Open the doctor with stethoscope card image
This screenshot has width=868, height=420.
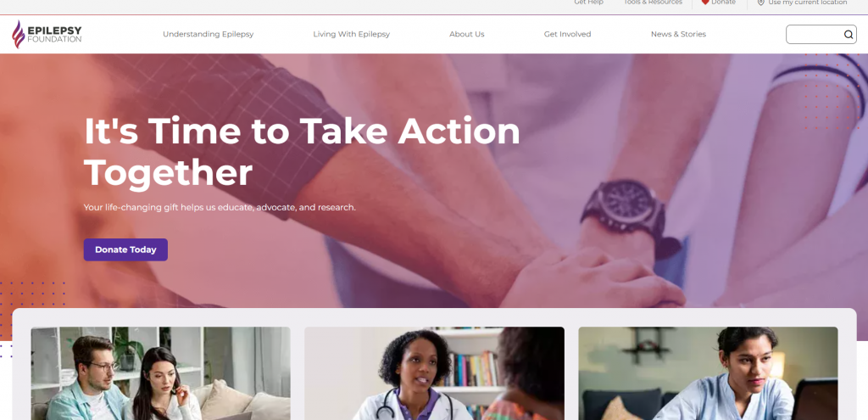pos(435,373)
